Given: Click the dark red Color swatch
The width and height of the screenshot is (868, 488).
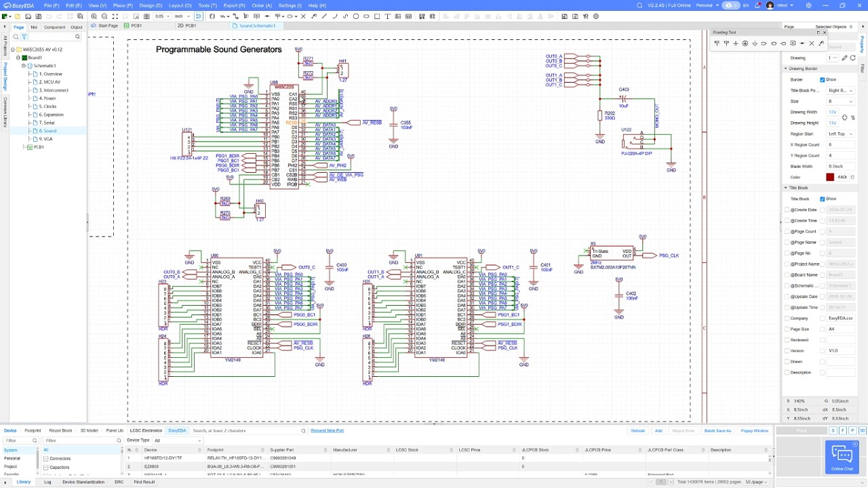Looking at the screenshot, I should coord(830,177).
